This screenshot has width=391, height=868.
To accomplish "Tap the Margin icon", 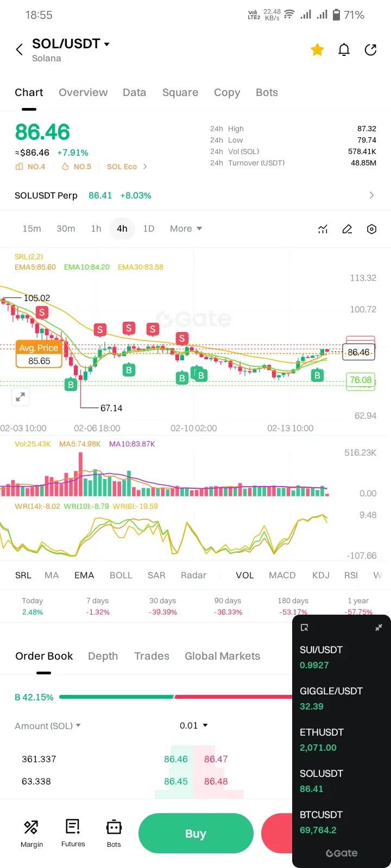I will pyautogui.click(x=31, y=833).
